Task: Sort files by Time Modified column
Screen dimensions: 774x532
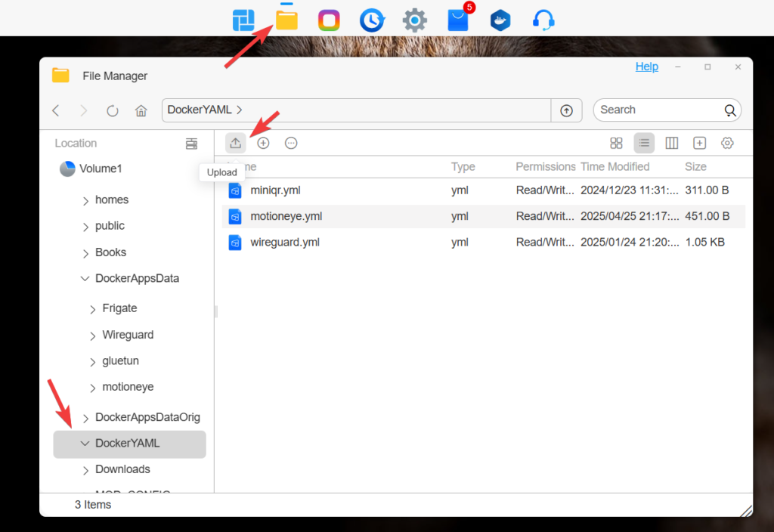Action: pyautogui.click(x=615, y=166)
